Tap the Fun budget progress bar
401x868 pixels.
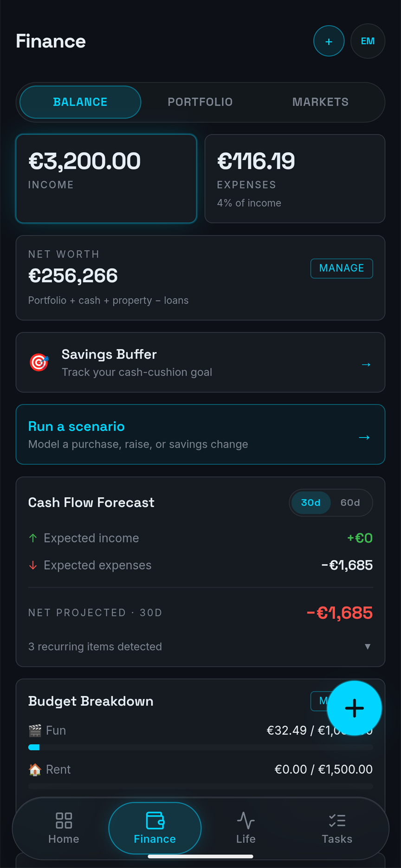click(200, 747)
